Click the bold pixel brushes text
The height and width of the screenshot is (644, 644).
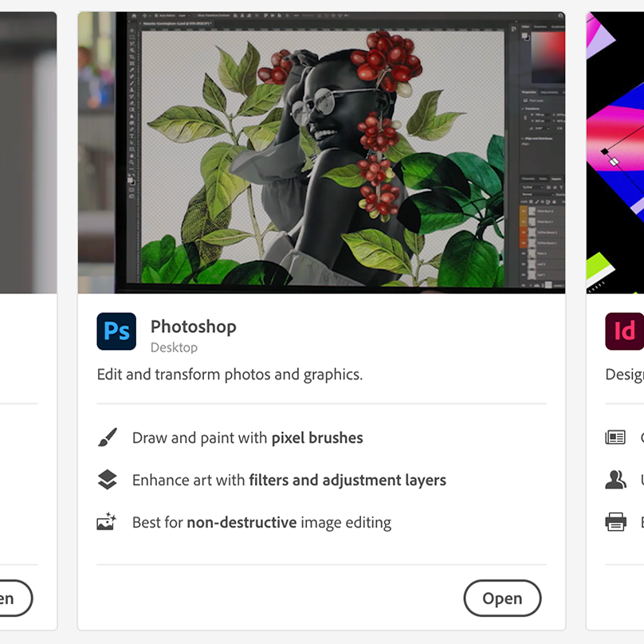coord(317,438)
